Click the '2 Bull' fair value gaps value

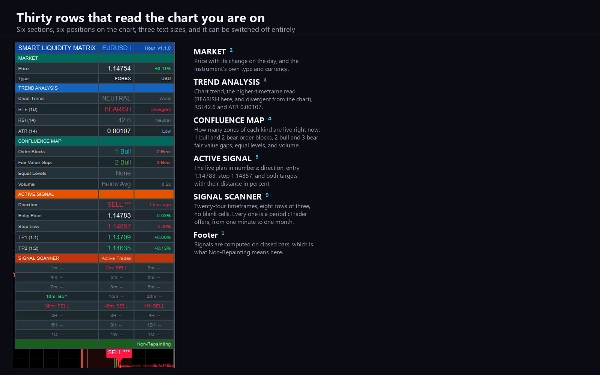click(123, 162)
